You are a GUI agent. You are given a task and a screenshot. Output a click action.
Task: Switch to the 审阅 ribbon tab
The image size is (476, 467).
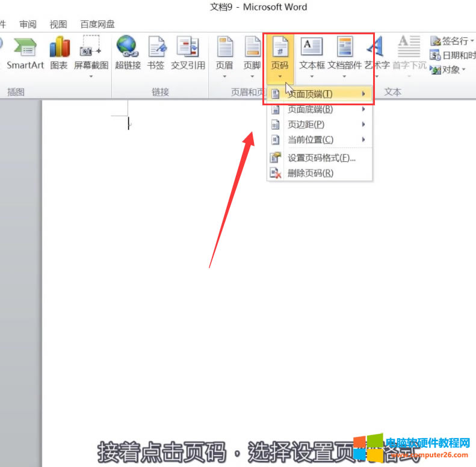coord(28,24)
